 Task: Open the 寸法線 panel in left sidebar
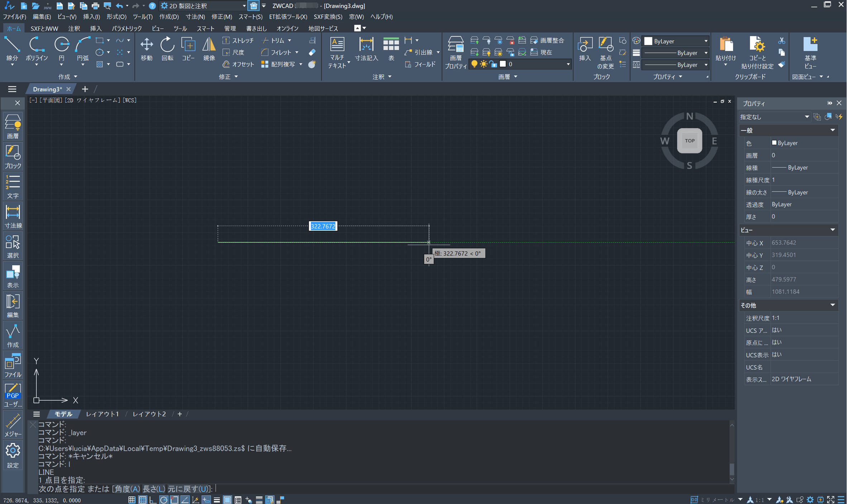(x=13, y=216)
